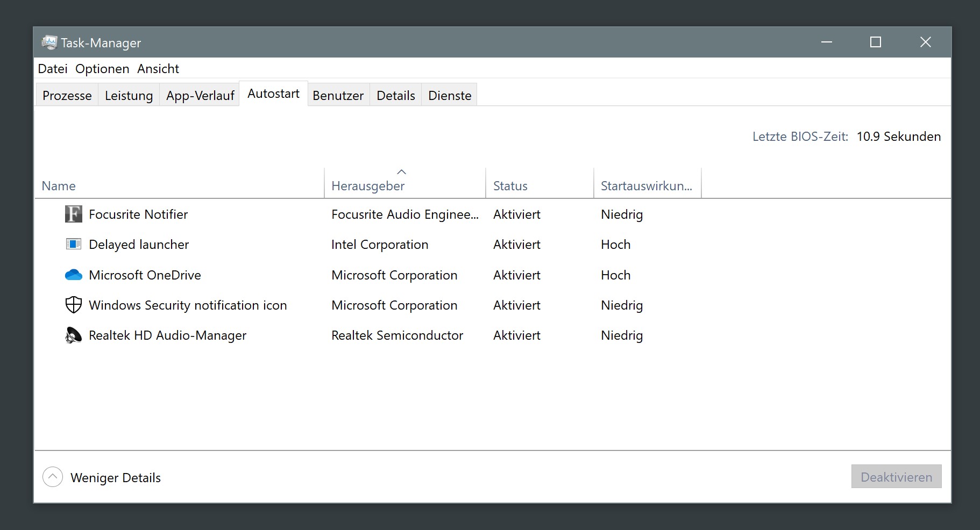Switch to the Prozesse tab

click(x=67, y=96)
